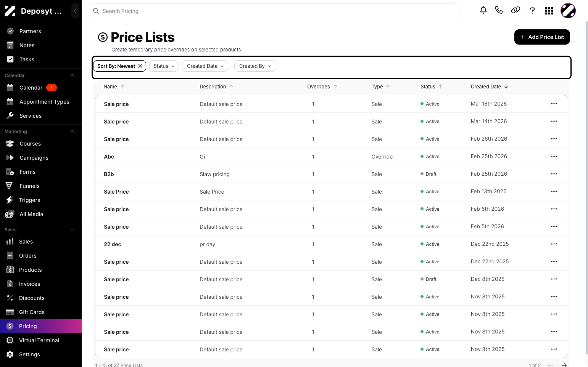Open the user profile avatar
Screen dimensions: 588x367
pyautogui.click(x=568, y=11)
